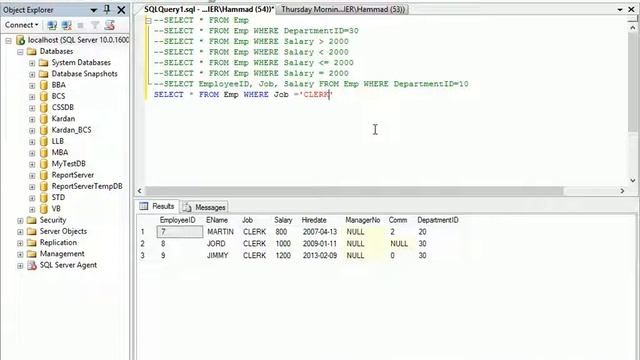Screen dimensions: 640x360
Task: Expand the Kardan database node
Action: [x=32, y=119]
